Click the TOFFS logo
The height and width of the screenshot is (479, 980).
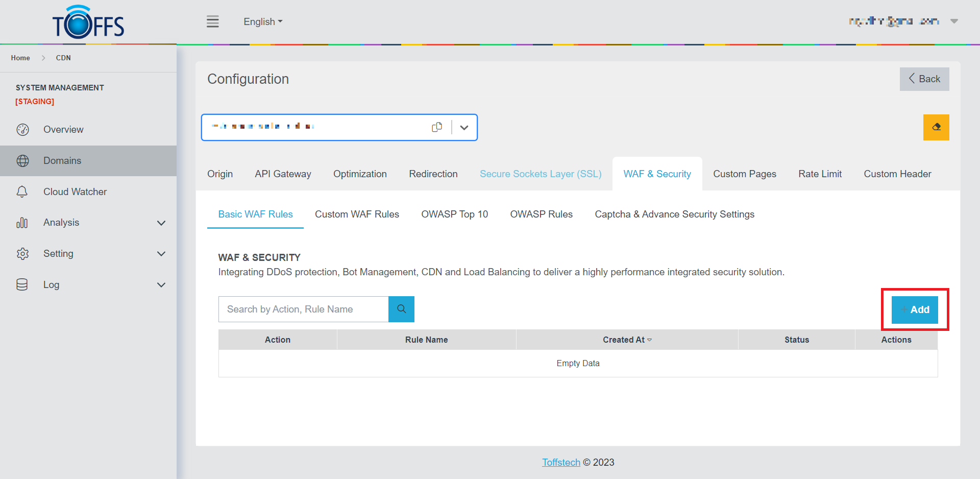tap(88, 23)
